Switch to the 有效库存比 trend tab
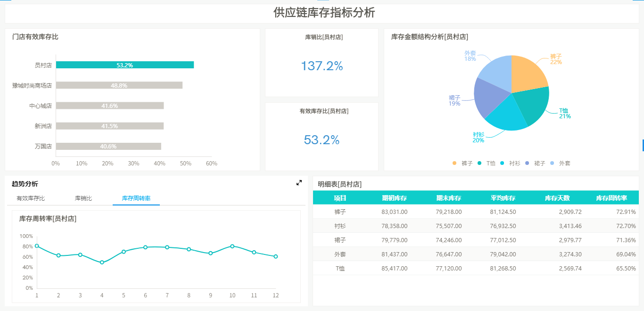644x311 pixels. 31,198
